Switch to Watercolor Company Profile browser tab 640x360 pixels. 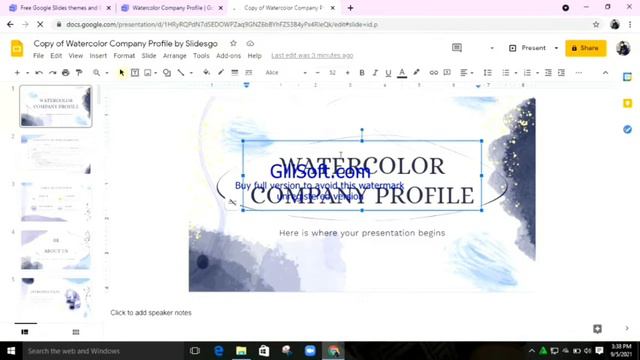pyautogui.click(x=172, y=8)
